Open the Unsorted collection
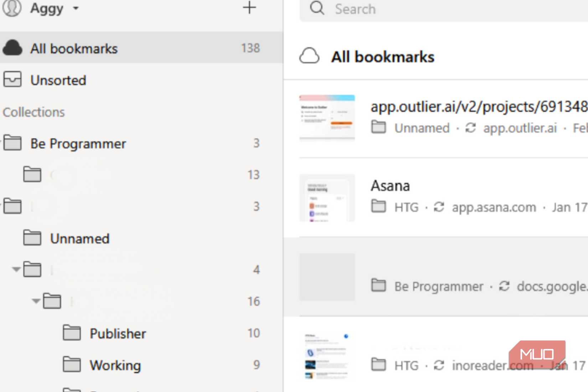The width and height of the screenshot is (588, 392). (x=141, y=80)
